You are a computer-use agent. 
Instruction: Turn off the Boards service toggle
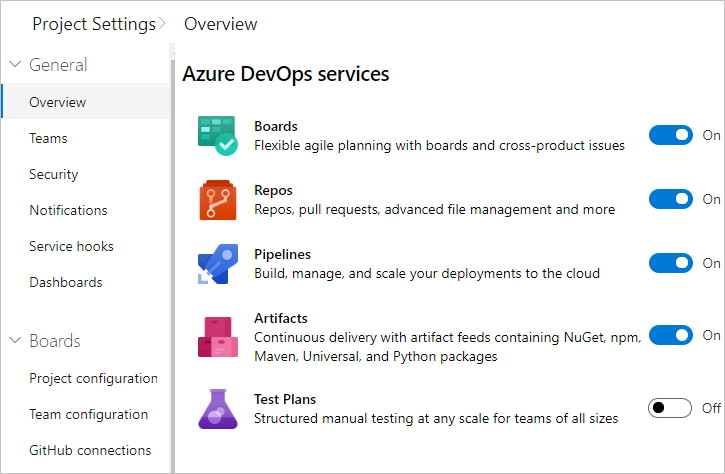670,135
